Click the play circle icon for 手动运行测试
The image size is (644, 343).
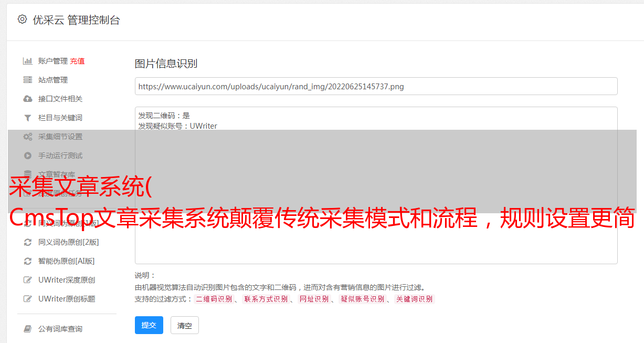click(28, 155)
